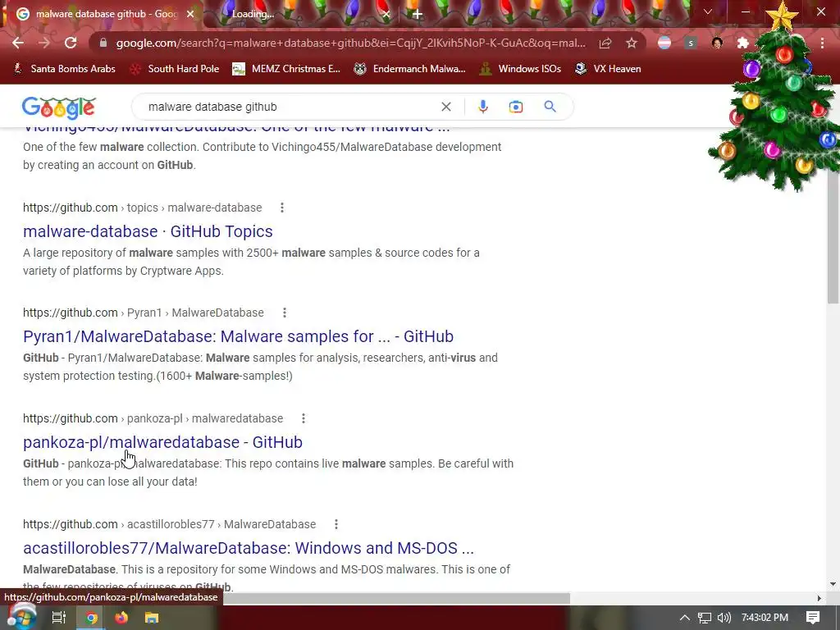Launch Firefox from the taskbar
Screen dimensions: 840x630
tap(121, 618)
